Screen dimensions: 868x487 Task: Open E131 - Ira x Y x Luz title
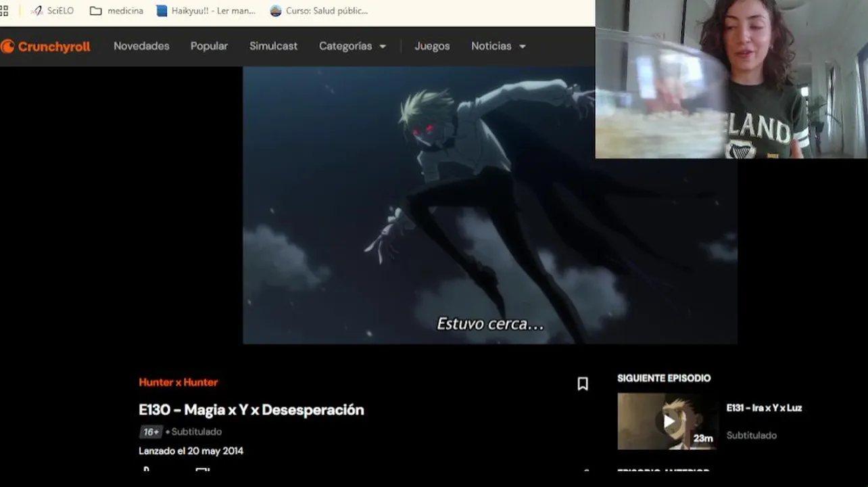[764, 408]
